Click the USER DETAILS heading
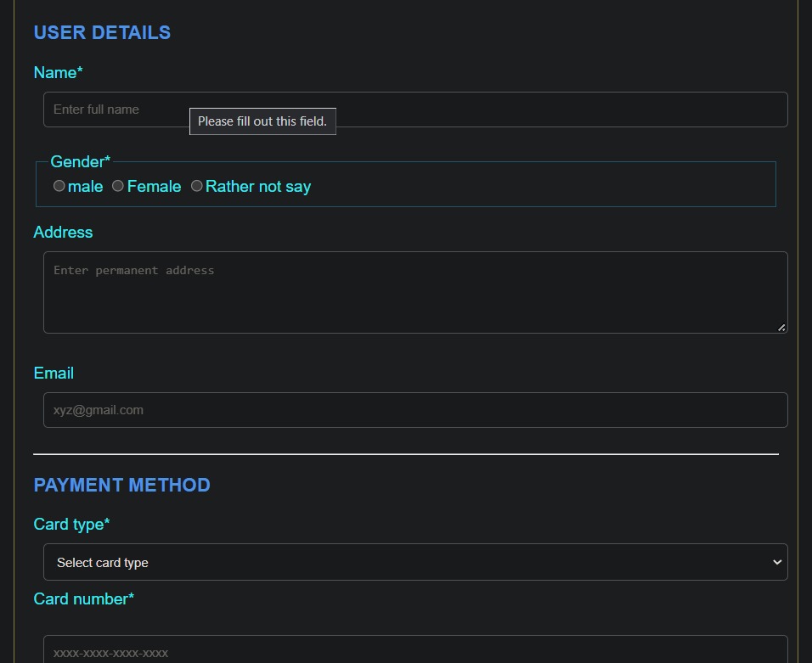The height and width of the screenshot is (663, 812). pyautogui.click(x=102, y=32)
